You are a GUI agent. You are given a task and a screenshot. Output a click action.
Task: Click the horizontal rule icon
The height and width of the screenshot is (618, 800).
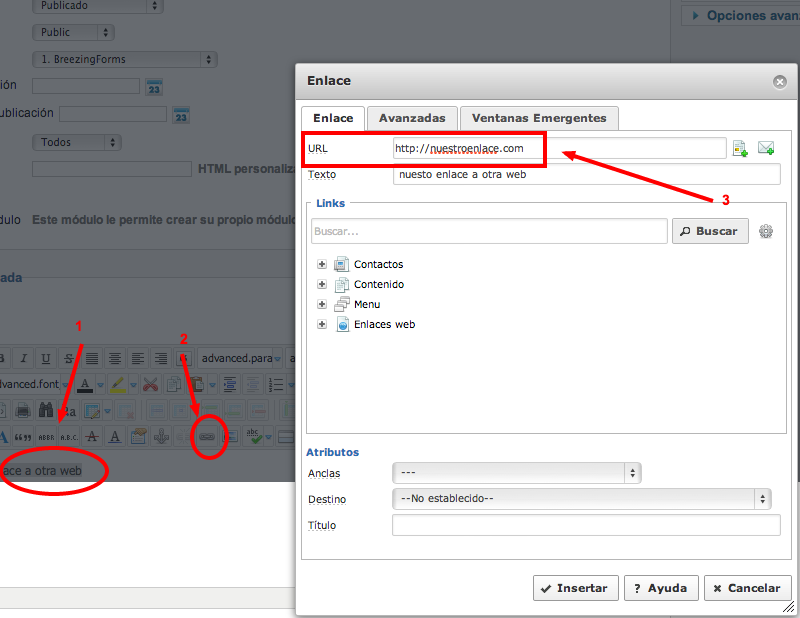[x=286, y=437]
